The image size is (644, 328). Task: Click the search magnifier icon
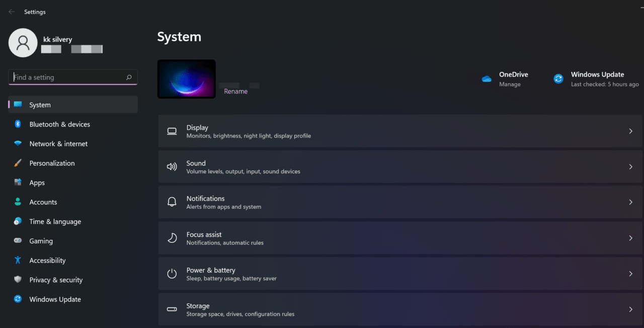pos(129,77)
